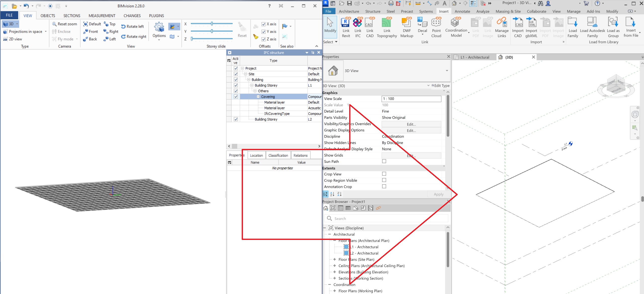Click the Y storey slide handle

coord(212,31)
